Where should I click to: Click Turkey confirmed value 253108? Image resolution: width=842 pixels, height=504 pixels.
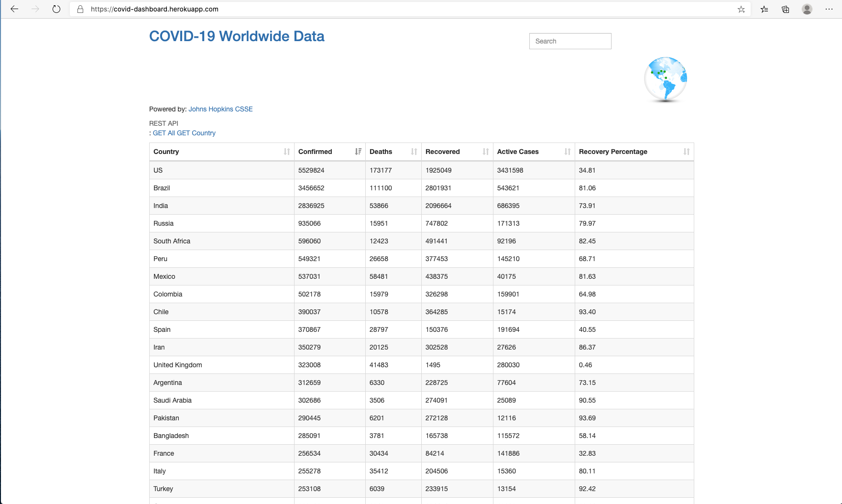click(309, 489)
